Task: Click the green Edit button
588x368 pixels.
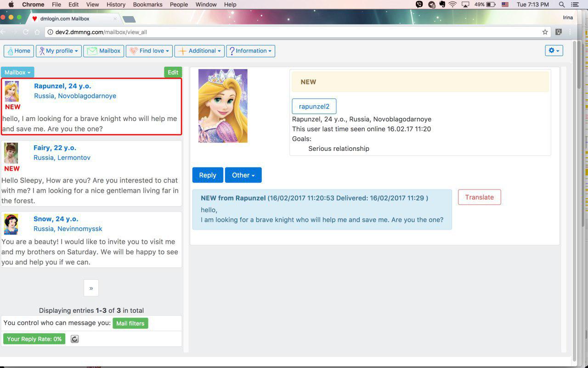Action: click(173, 72)
